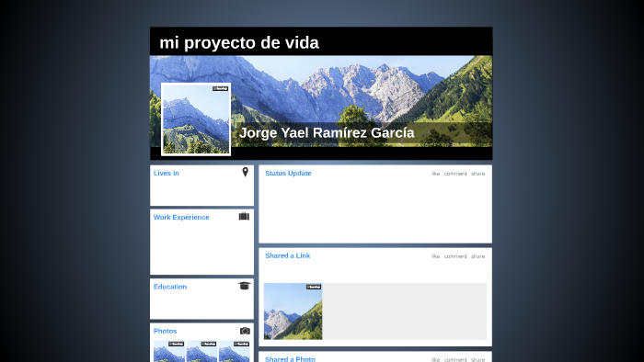The width and height of the screenshot is (644, 362).
Task: Click the graduation cap icon in Education
Action: [245, 286]
